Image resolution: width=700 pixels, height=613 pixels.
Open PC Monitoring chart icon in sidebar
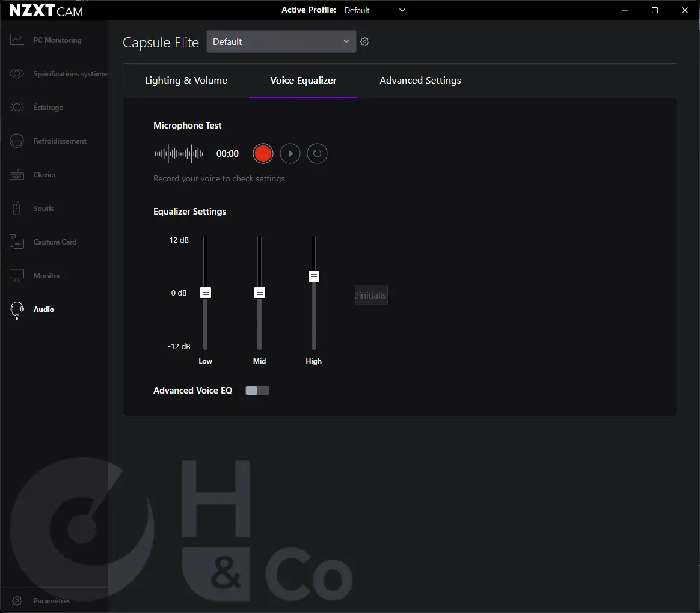pos(17,40)
